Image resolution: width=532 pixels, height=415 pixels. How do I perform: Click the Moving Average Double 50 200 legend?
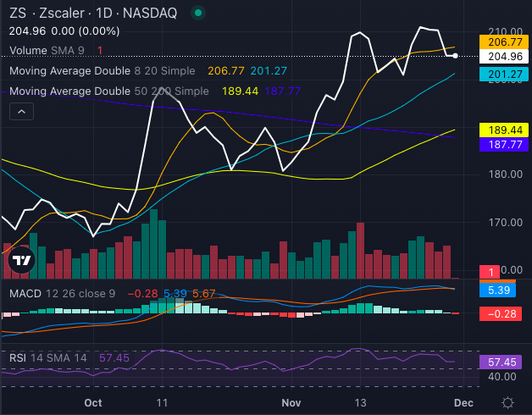point(108,91)
